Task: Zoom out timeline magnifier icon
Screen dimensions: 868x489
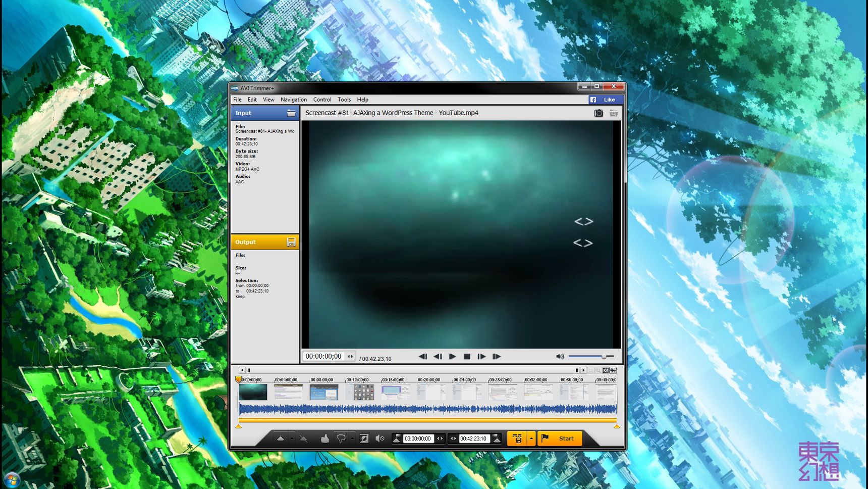Action: pyautogui.click(x=591, y=370)
